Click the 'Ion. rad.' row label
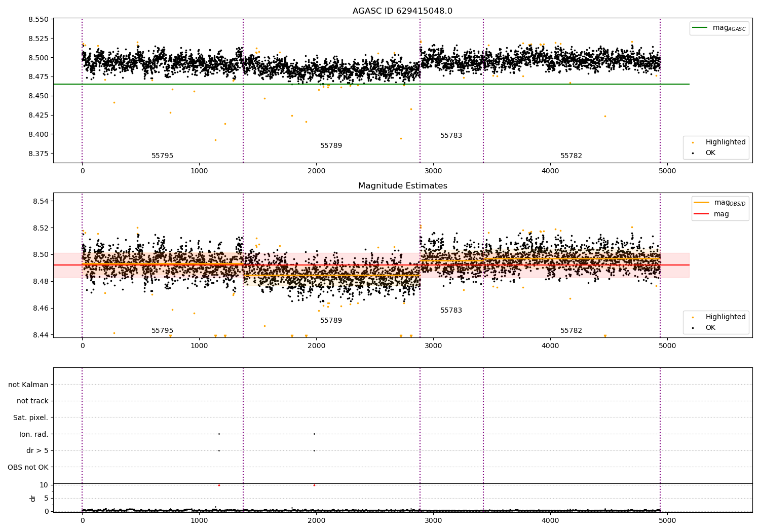 click(x=34, y=434)
